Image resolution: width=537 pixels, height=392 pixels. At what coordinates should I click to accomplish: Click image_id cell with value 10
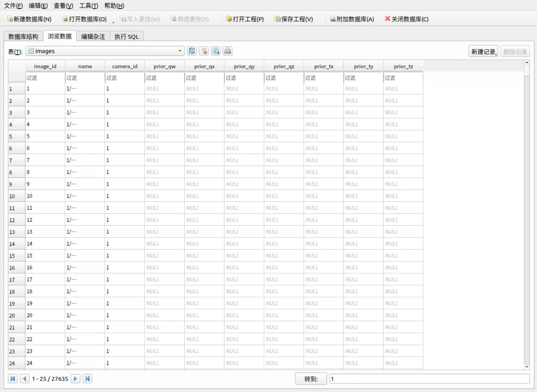click(45, 196)
